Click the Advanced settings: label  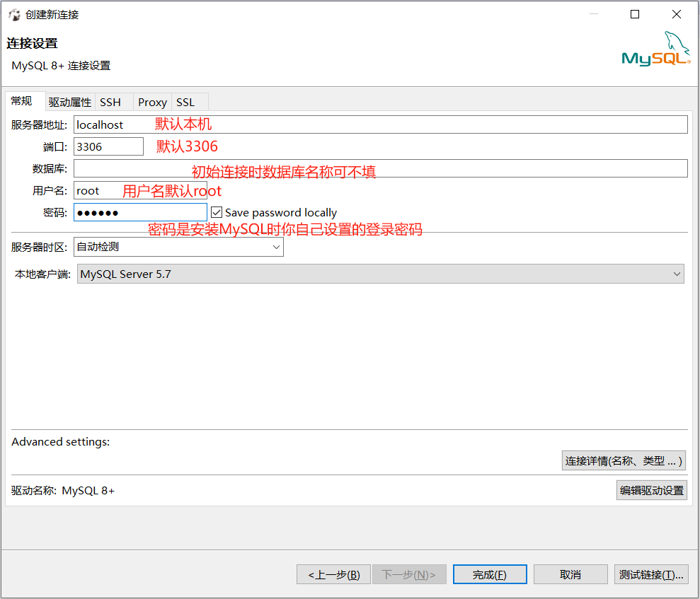point(60,441)
